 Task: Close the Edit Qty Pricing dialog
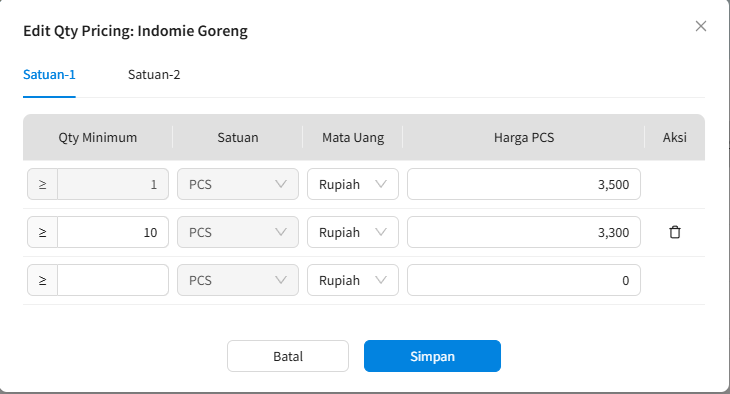pyautogui.click(x=701, y=26)
